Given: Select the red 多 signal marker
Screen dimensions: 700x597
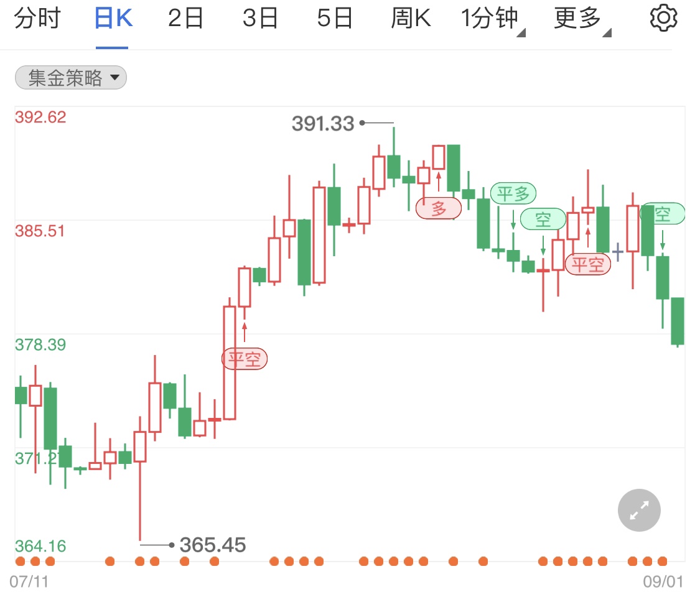Looking at the screenshot, I should click(x=439, y=208).
